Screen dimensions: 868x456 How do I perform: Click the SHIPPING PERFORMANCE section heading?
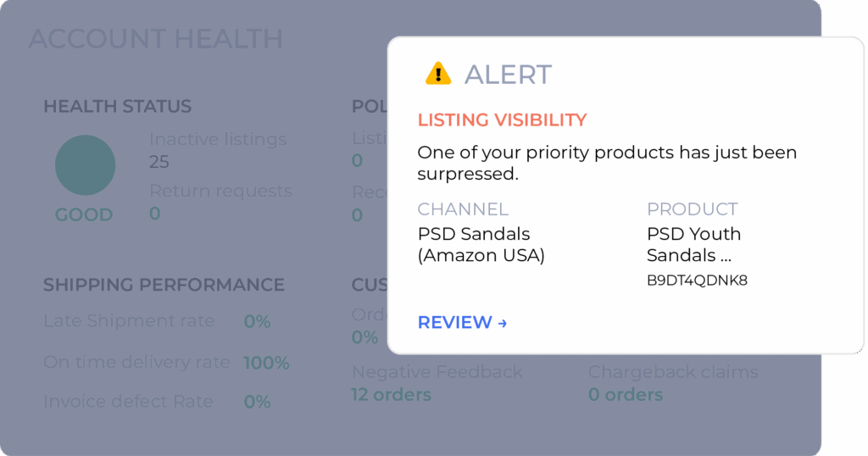[164, 285]
